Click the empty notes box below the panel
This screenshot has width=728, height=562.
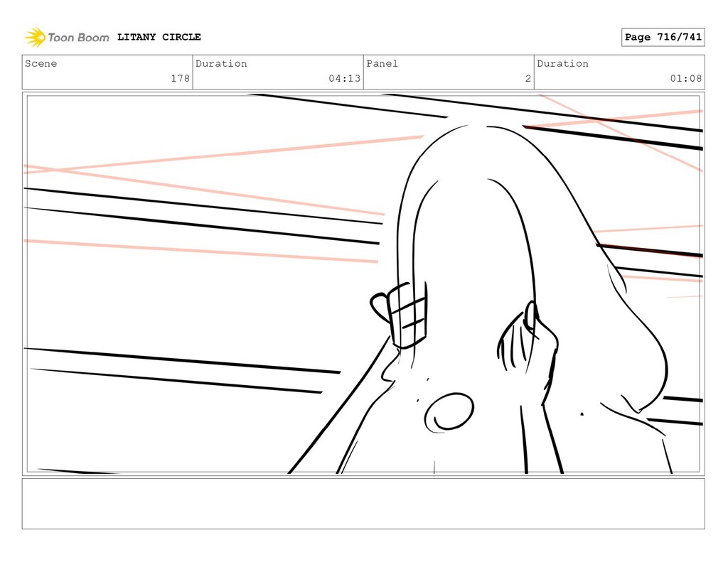tap(363, 504)
